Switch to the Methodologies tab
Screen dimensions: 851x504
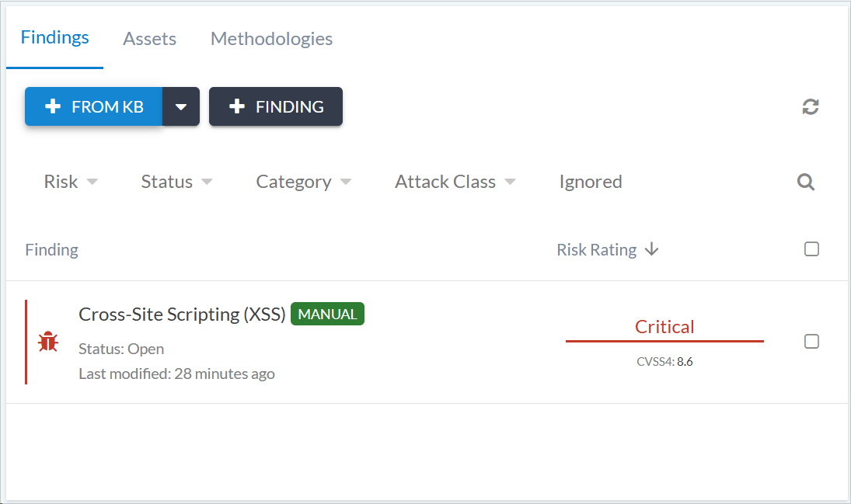[x=271, y=39]
